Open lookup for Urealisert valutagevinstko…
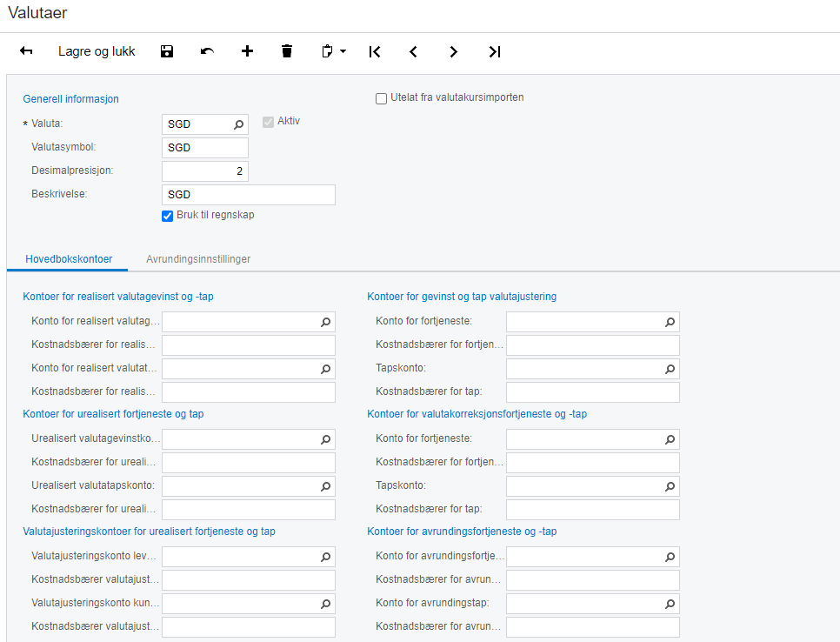840x642 pixels. (x=325, y=439)
